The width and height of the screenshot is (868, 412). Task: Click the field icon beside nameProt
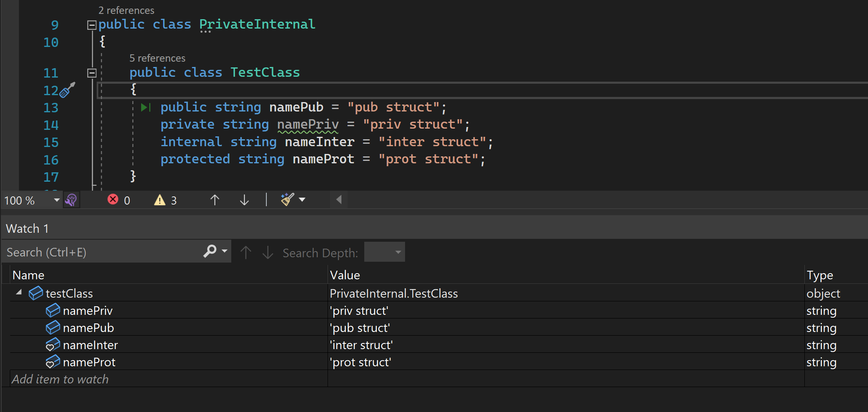(x=53, y=362)
